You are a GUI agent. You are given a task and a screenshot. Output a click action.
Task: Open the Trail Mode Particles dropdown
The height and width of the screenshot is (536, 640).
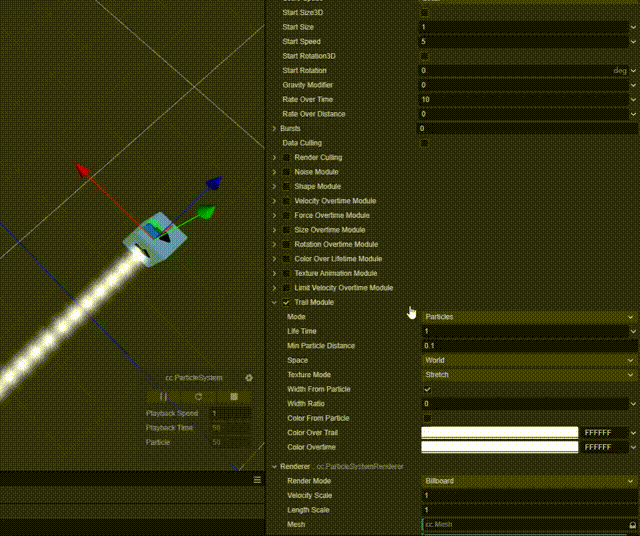point(529,317)
